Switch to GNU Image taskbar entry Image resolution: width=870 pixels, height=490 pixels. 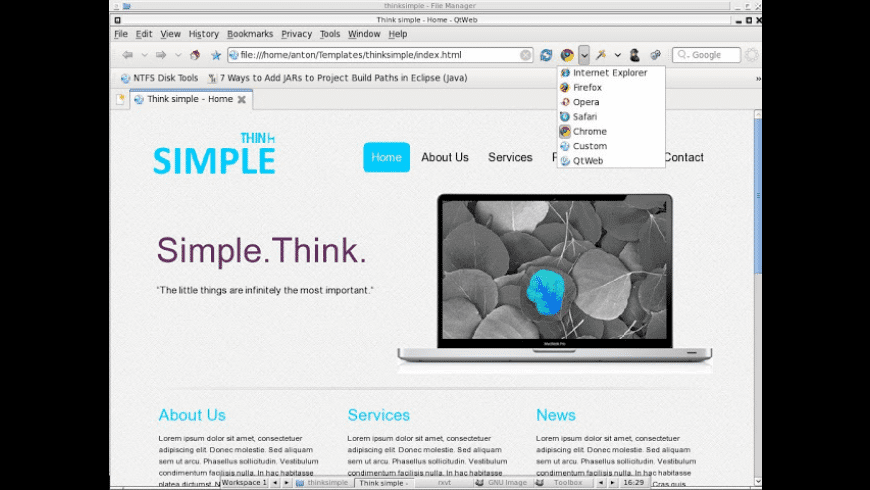503,483
